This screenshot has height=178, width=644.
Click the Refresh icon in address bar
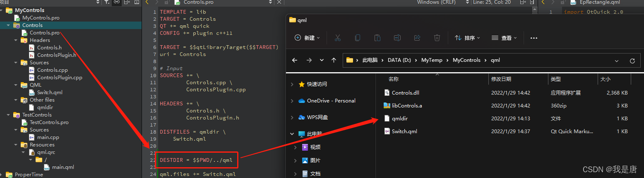(632, 61)
